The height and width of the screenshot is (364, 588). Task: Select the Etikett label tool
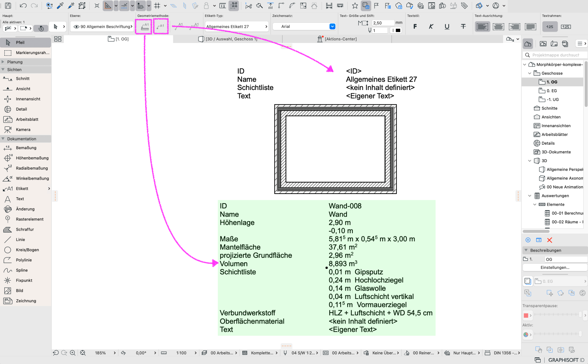tap(26, 188)
